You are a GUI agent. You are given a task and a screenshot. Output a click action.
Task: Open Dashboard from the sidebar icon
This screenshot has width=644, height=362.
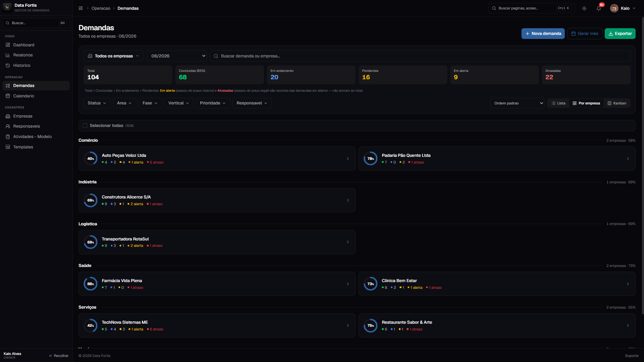pyautogui.click(x=8, y=45)
